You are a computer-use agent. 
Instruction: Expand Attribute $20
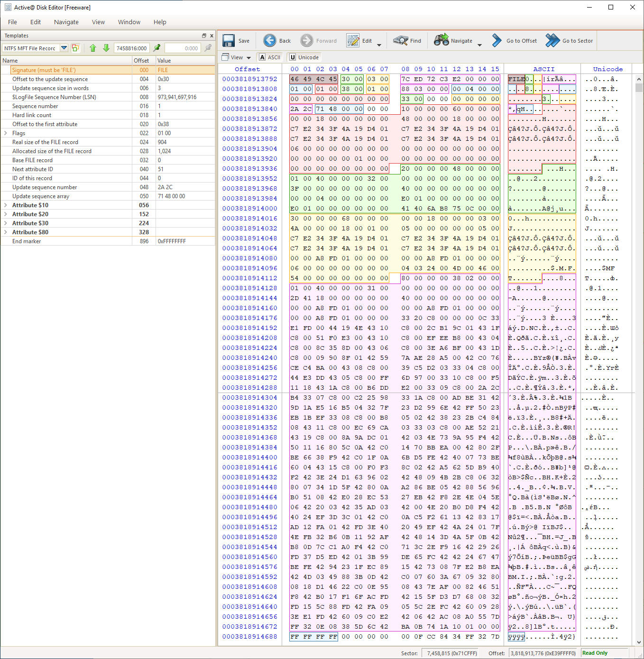[x=6, y=214]
